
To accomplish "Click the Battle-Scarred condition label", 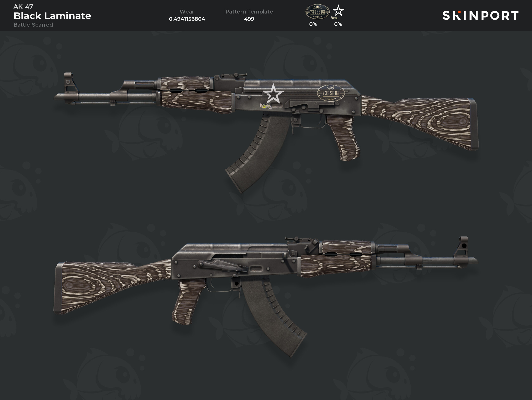I will point(33,25).
